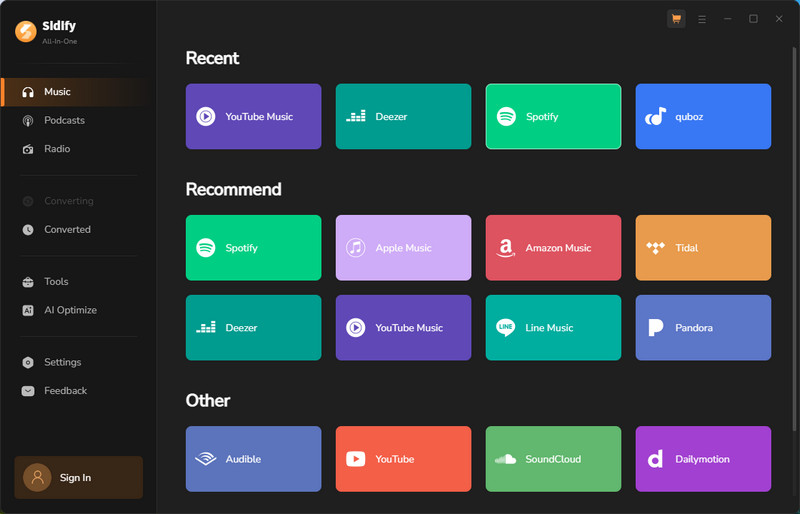Open the Dailymotion label

pyautogui.click(x=703, y=459)
